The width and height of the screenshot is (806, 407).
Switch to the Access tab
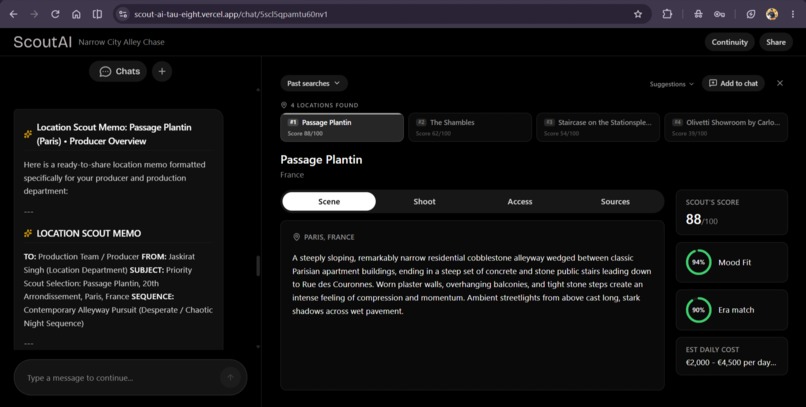point(520,201)
